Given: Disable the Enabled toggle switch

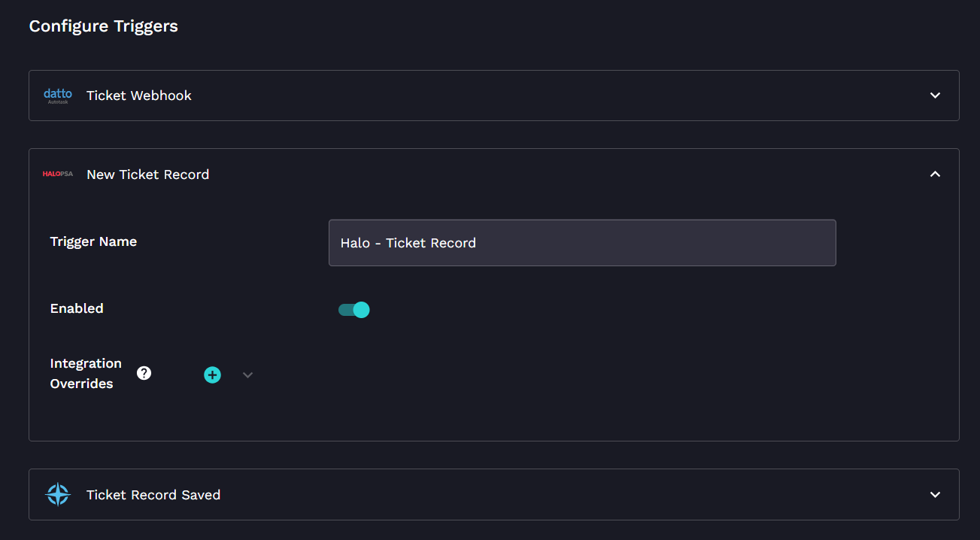Looking at the screenshot, I should pos(354,310).
